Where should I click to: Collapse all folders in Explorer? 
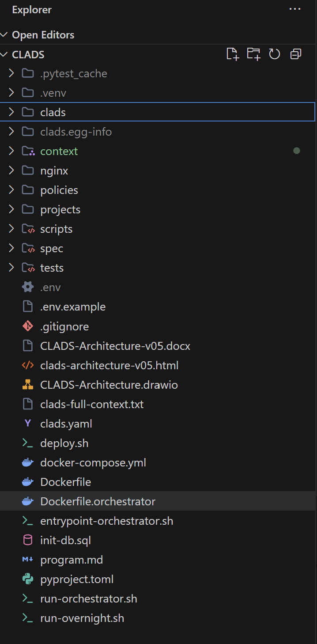click(x=296, y=54)
